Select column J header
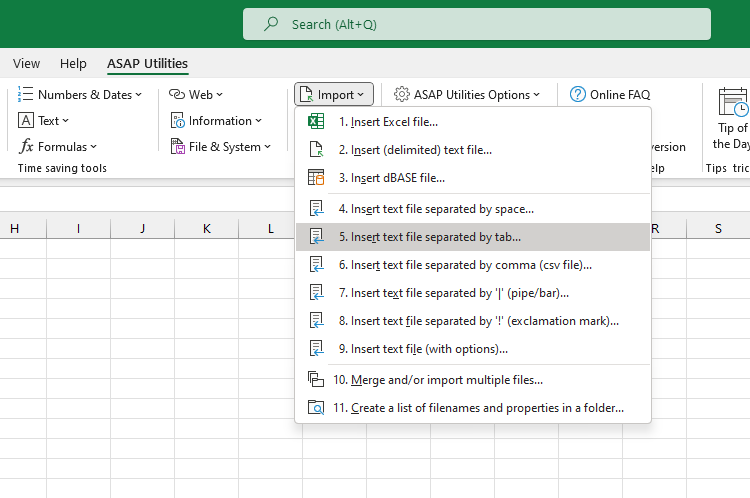Viewport: 750px width, 498px height. [x=143, y=229]
